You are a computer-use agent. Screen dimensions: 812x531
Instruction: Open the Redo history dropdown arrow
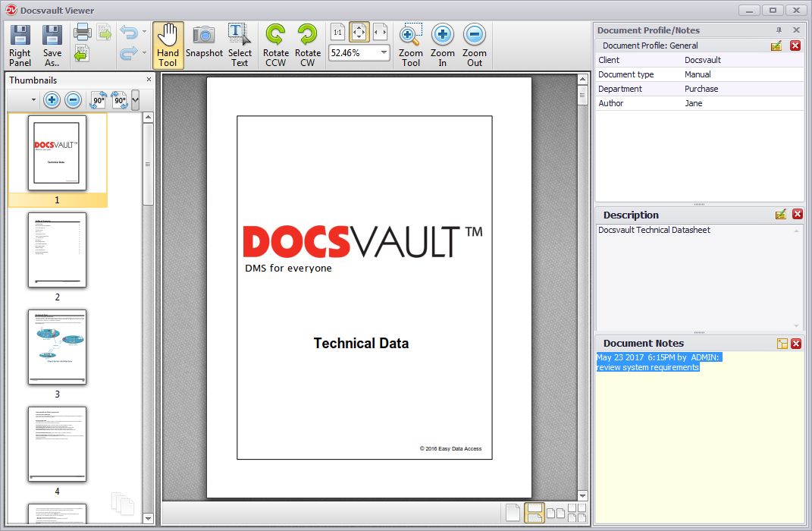point(145,52)
